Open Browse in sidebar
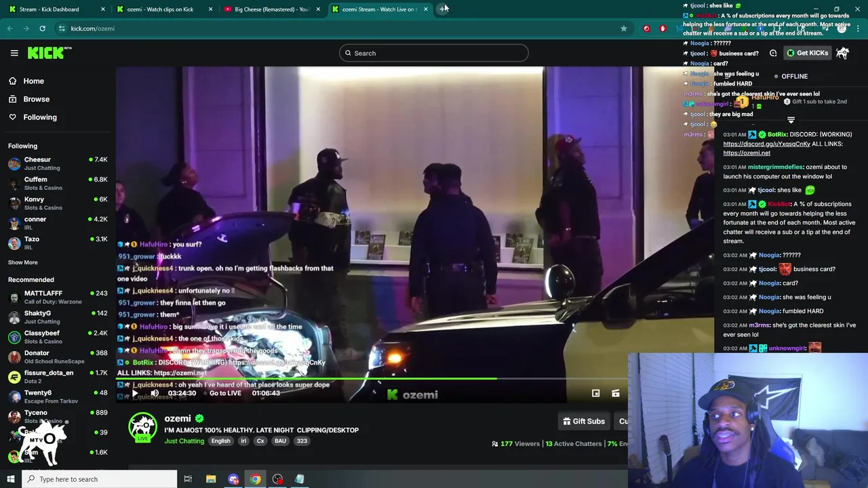Screen dimensions: 868x488 tap(36, 99)
